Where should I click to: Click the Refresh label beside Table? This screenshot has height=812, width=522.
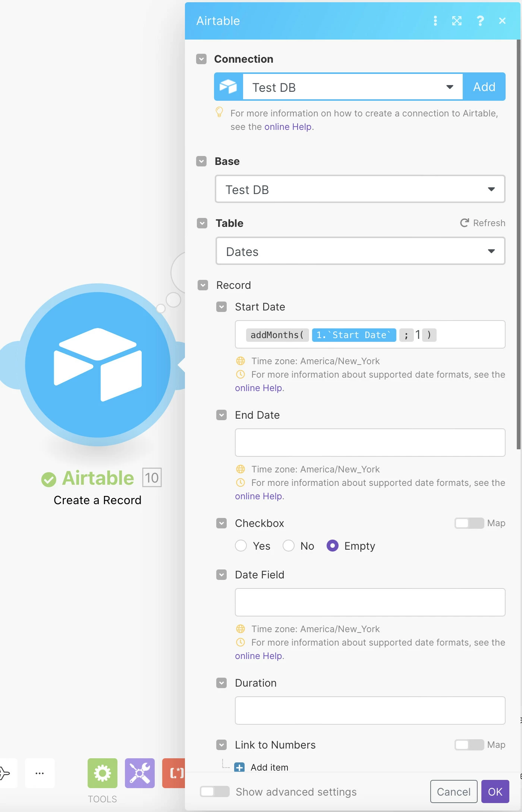489,223
